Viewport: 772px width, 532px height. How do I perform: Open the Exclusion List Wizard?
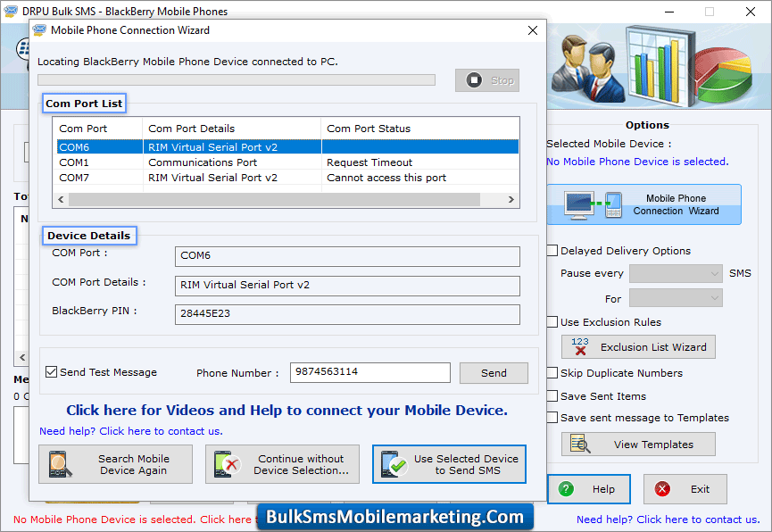(x=639, y=347)
